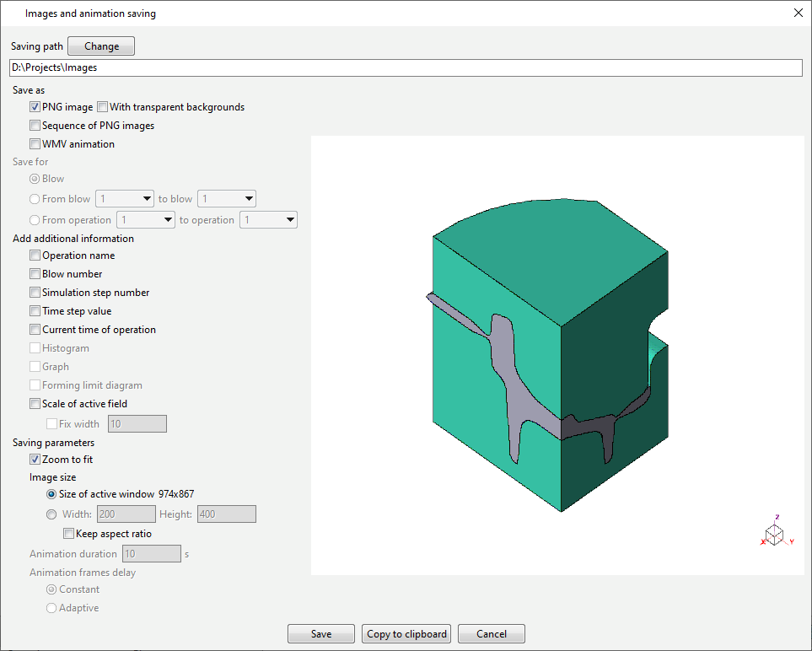This screenshot has height=651, width=812.
Task: Tick the Operation name checkbox
Action: [35, 256]
